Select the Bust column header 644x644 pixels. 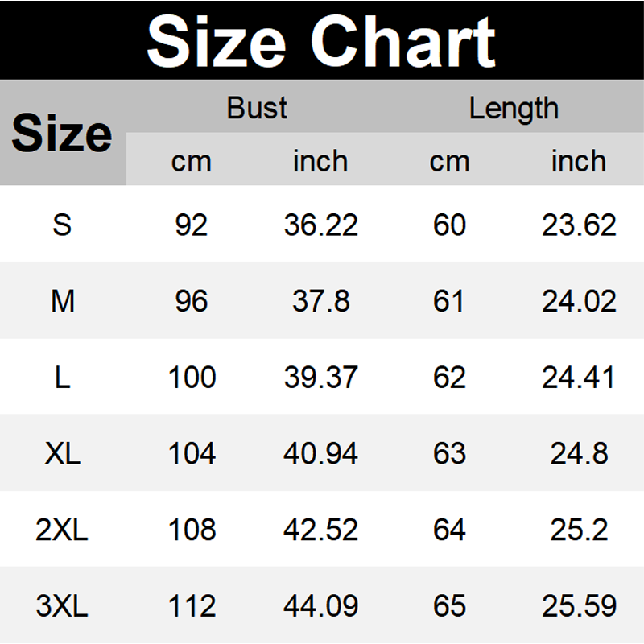tap(257, 108)
